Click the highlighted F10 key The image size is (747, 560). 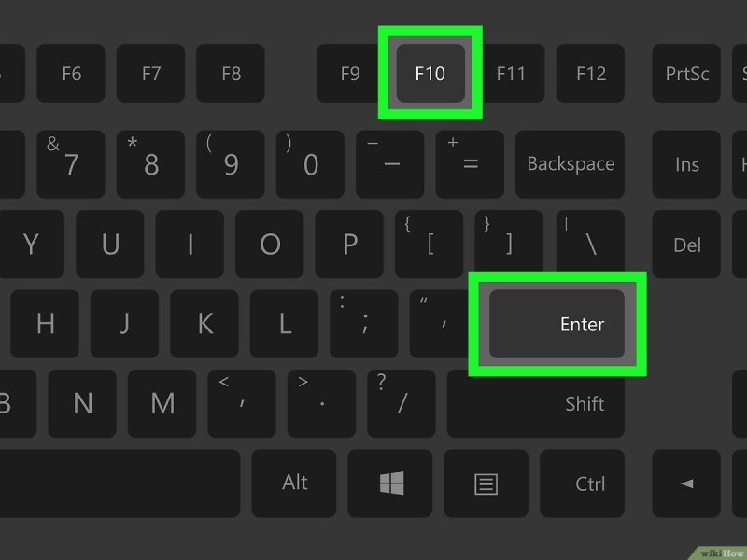430,74
